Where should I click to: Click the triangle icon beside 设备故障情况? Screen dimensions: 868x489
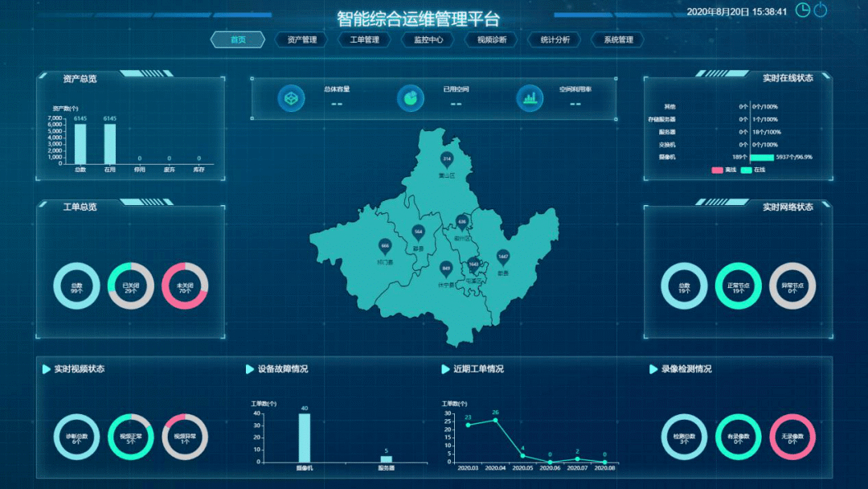[250, 369]
